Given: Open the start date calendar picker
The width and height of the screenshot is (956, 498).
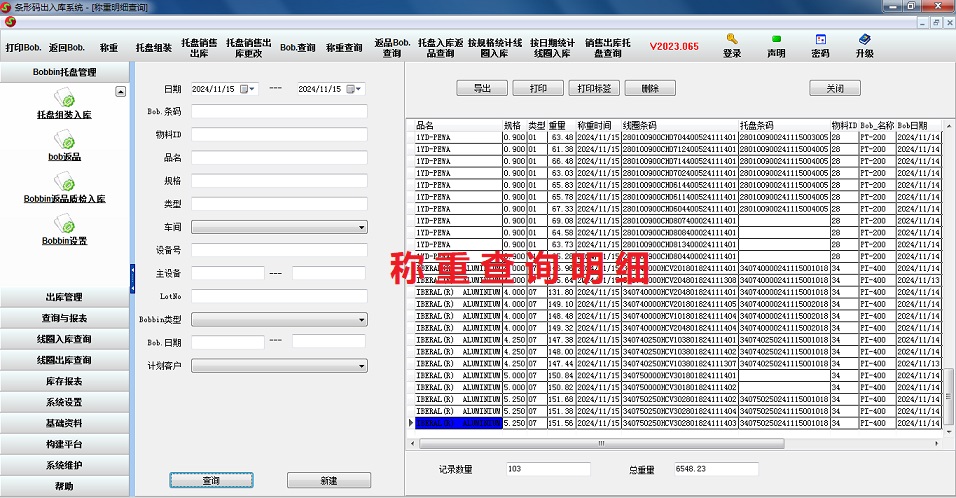Looking at the screenshot, I should [x=249, y=89].
